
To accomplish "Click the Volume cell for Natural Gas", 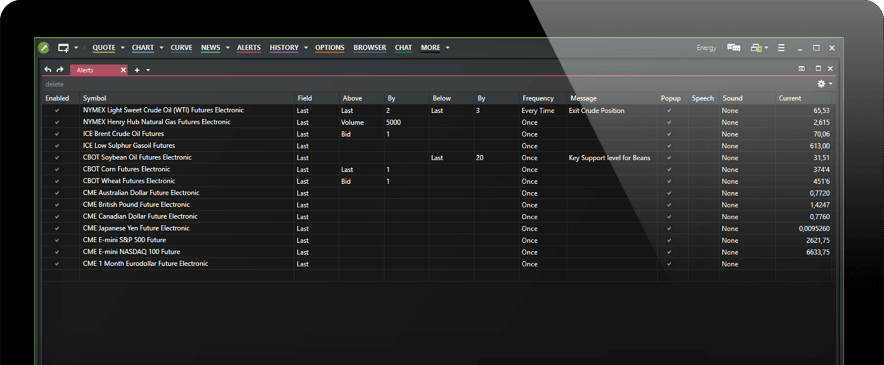I will [361, 122].
